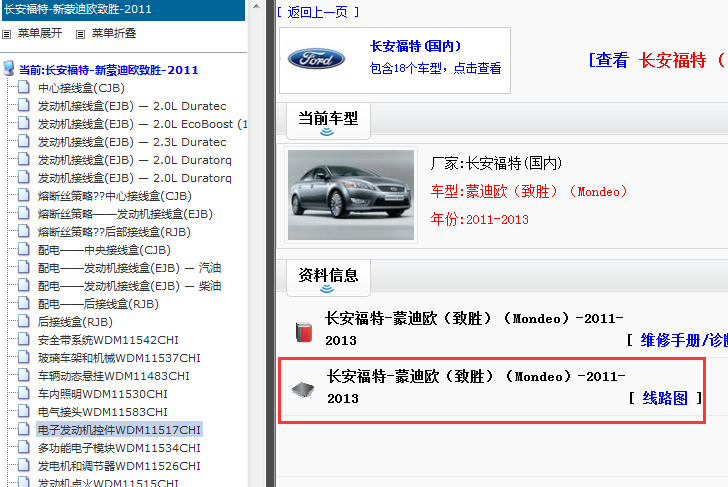728x487 pixels.
Task: Open the 线路图 wiring diagram link
Action: (665, 398)
